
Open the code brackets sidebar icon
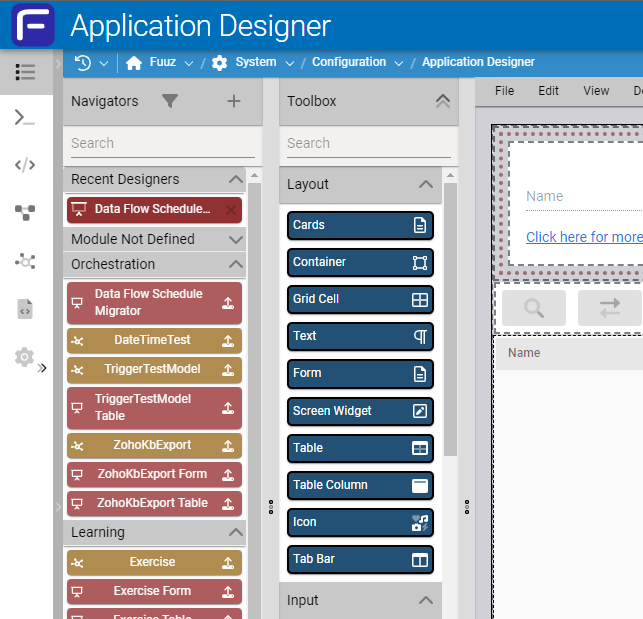click(25, 165)
